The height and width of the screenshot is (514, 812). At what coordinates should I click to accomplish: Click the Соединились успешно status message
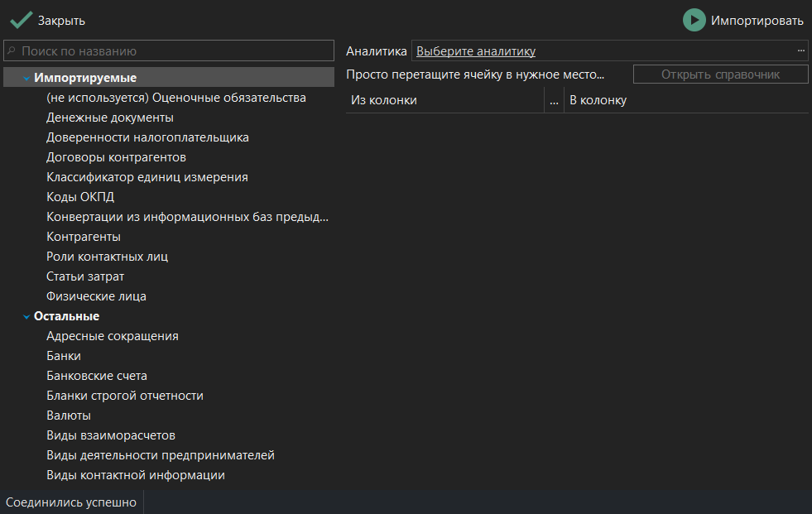71,502
